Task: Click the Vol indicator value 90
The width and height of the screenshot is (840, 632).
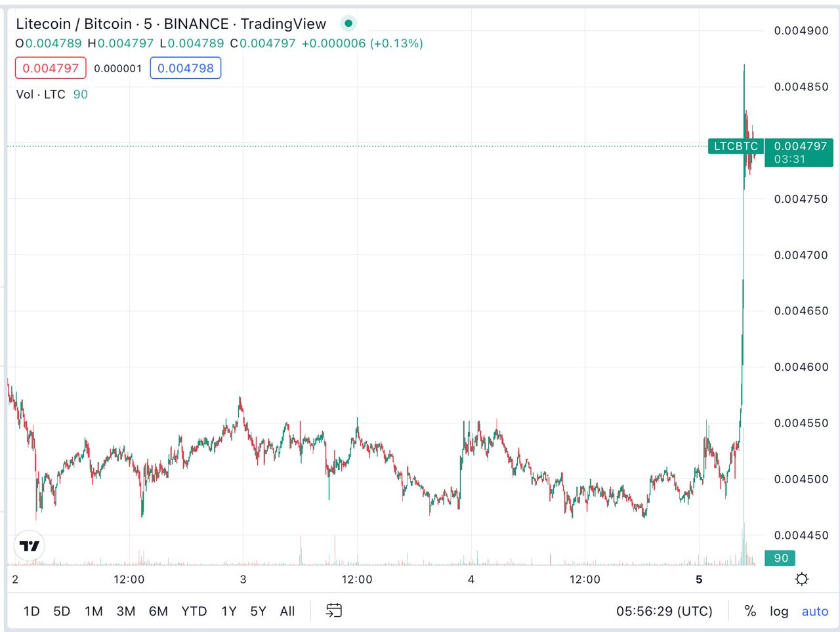Action: [80, 95]
